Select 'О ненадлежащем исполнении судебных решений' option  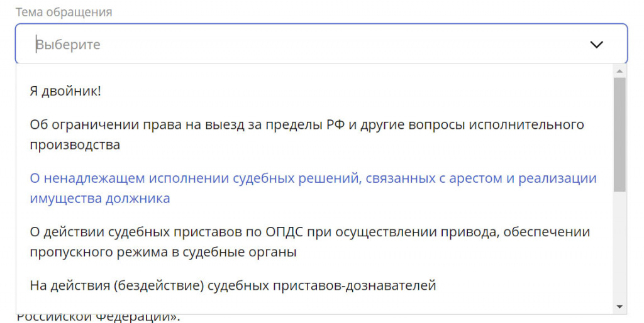pyautogui.click(x=314, y=188)
